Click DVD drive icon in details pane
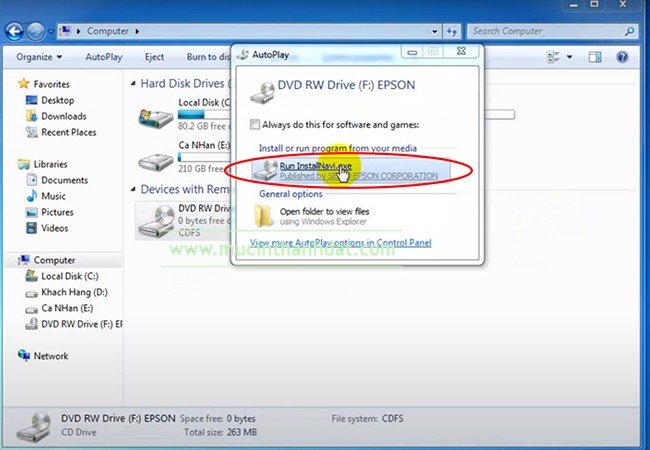 point(34,426)
